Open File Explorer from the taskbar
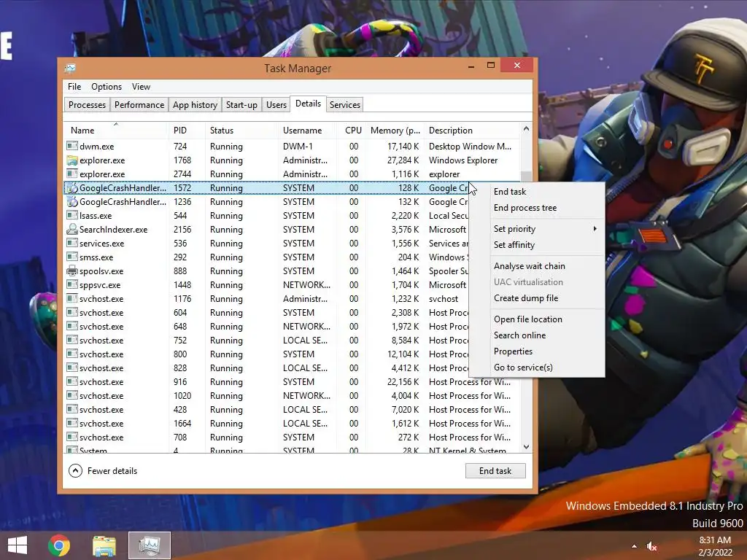Image resolution: width=747 pixels, height=560 pixels. [x=104, y=545]
